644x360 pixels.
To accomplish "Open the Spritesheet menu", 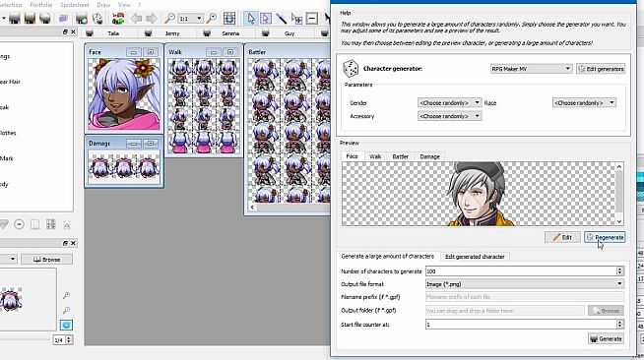I will 74,5.
